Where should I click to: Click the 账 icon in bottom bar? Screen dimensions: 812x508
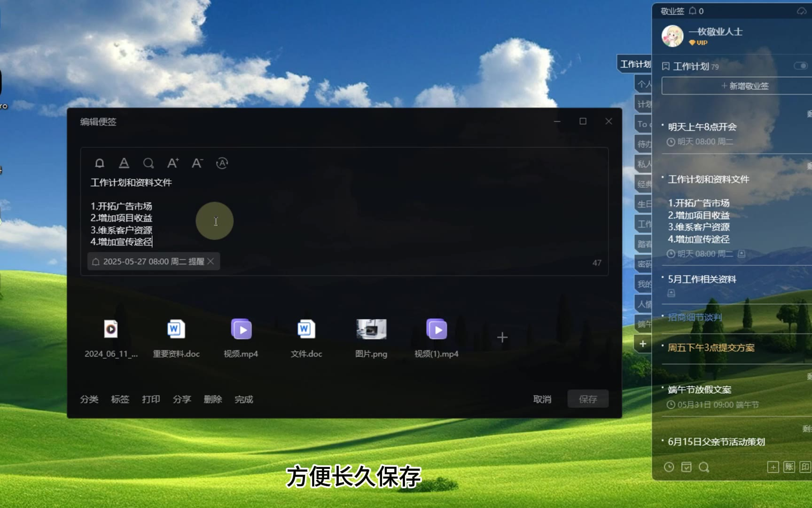click(789, 467)
